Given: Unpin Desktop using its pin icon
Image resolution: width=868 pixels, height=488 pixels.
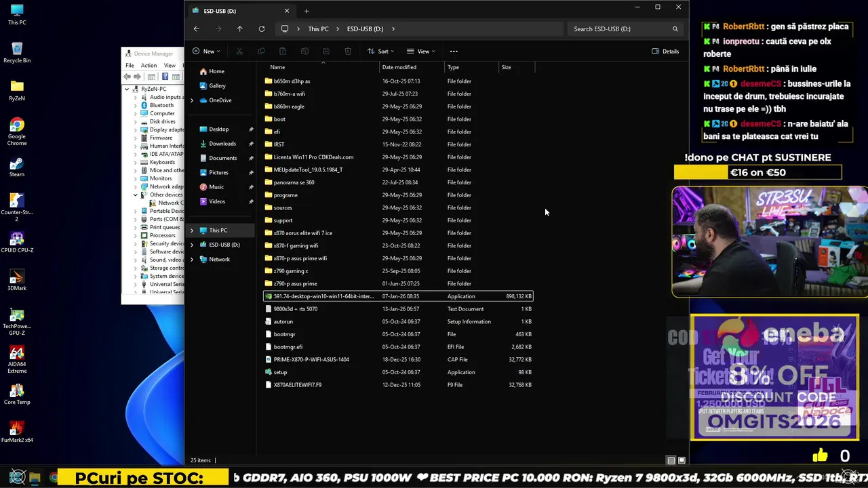Looking at the screenshot, I should pyautogui.click(x=251, y=129).
